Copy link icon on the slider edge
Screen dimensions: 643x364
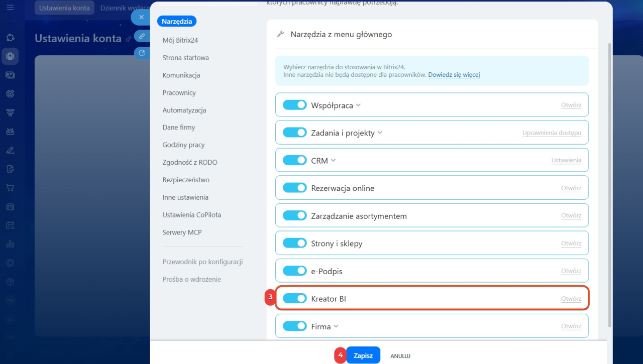(x=142, y=36)
